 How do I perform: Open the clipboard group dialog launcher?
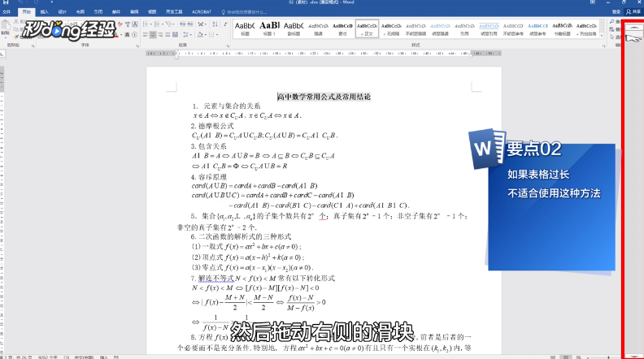tap(33, 45)
